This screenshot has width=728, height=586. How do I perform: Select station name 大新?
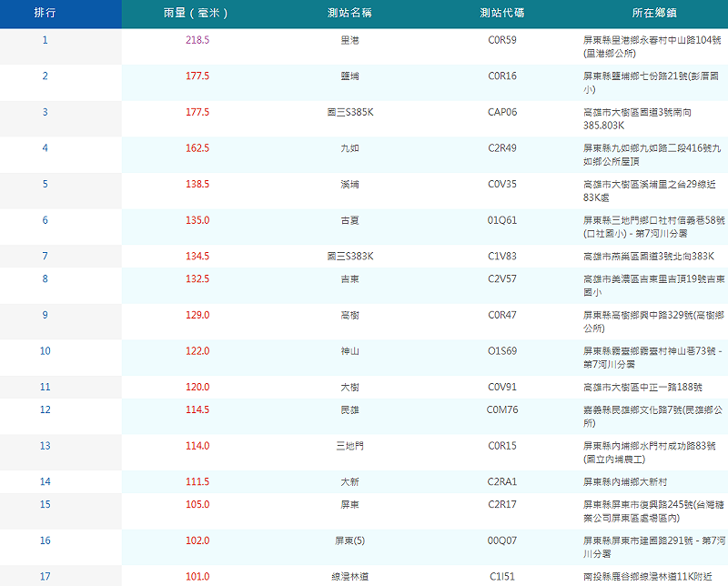coord(350,482)
